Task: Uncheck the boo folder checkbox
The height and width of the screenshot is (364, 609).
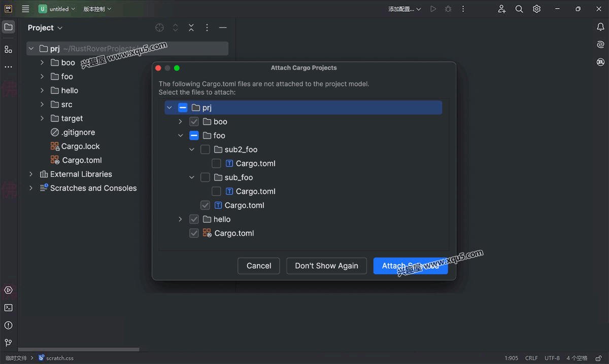Action: [x=194, y=122]
